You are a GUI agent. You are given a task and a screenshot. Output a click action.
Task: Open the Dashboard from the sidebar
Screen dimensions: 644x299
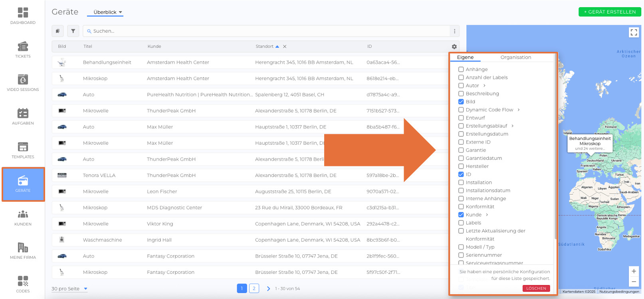(23, 16)
